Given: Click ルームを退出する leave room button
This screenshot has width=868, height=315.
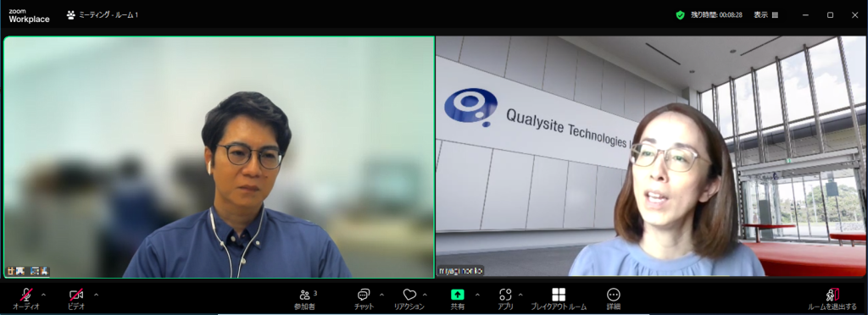Looking at the screenshot, I should [832, 299].
